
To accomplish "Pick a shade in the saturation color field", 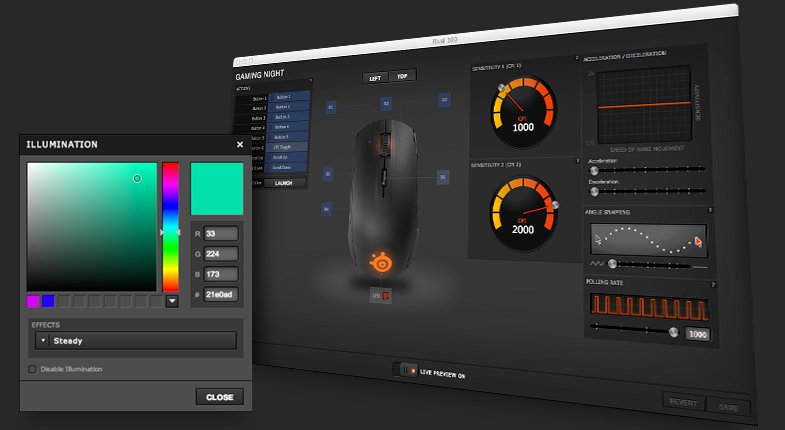I will point(92,227).
